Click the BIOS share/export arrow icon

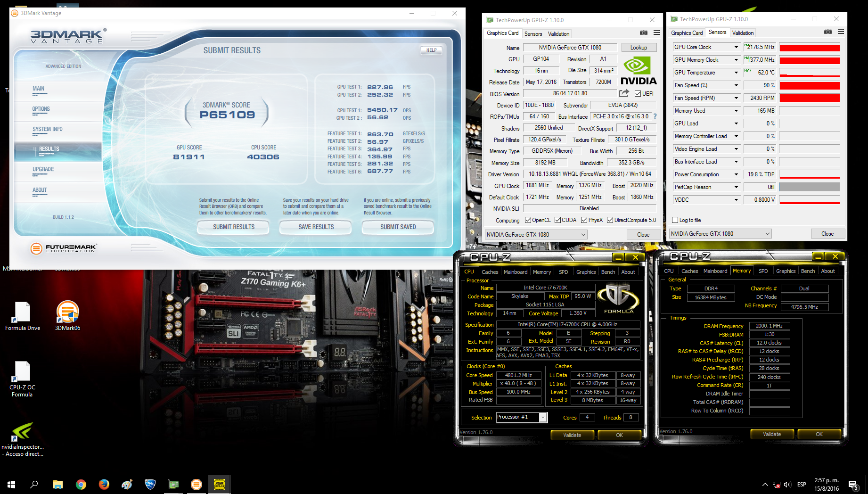(x=624, y=93)
